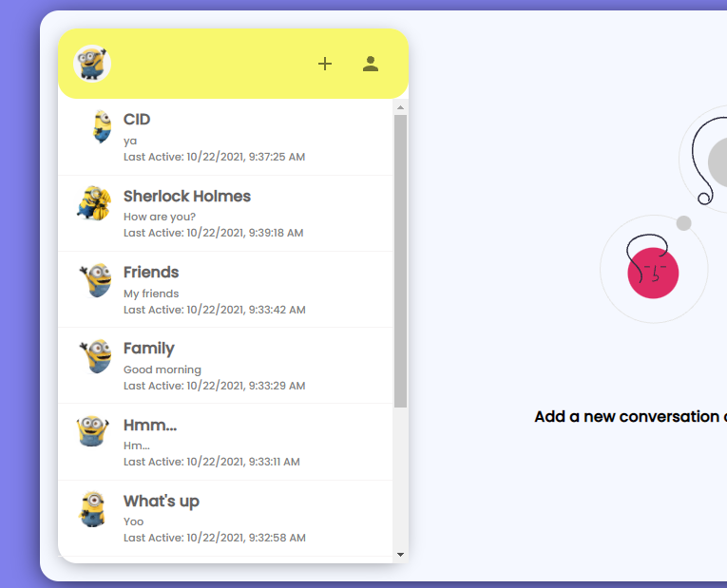
Task: Click the Family chat avatar
Action: coord(96,356)
